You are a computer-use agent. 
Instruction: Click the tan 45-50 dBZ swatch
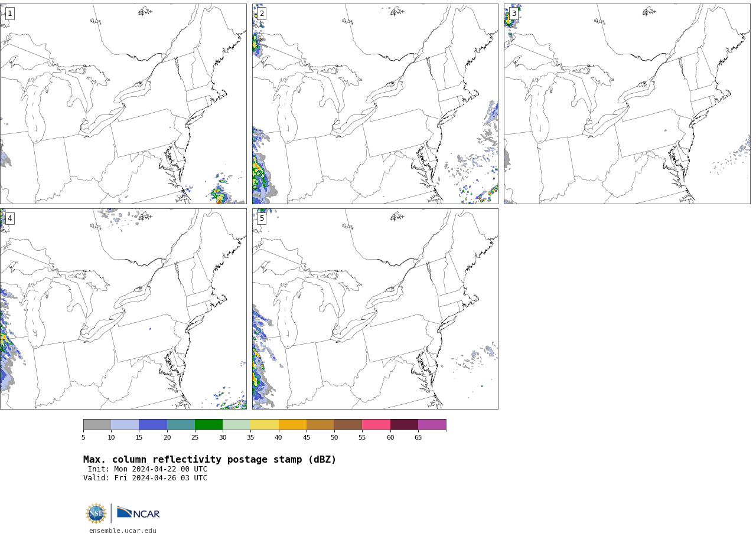click(320, 425)
